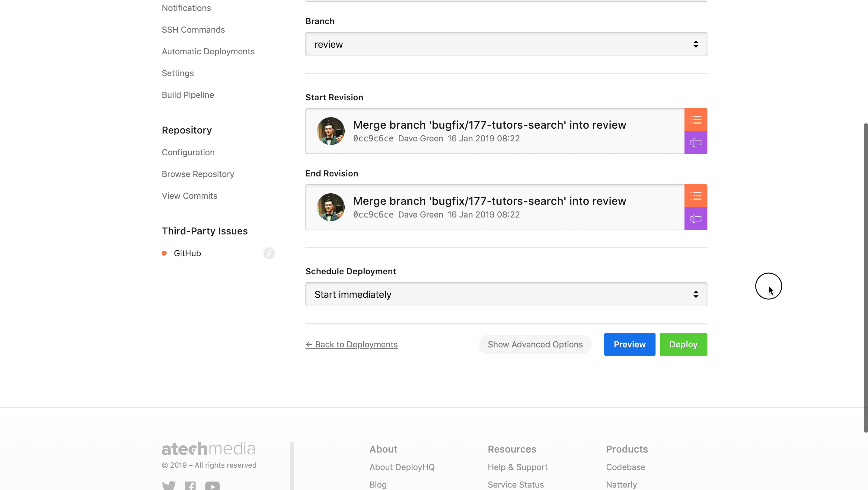Image resolution: width=868 pixels, height=490 pixels.
Task: Click the Preview button
Action: (x=630, y=344)
